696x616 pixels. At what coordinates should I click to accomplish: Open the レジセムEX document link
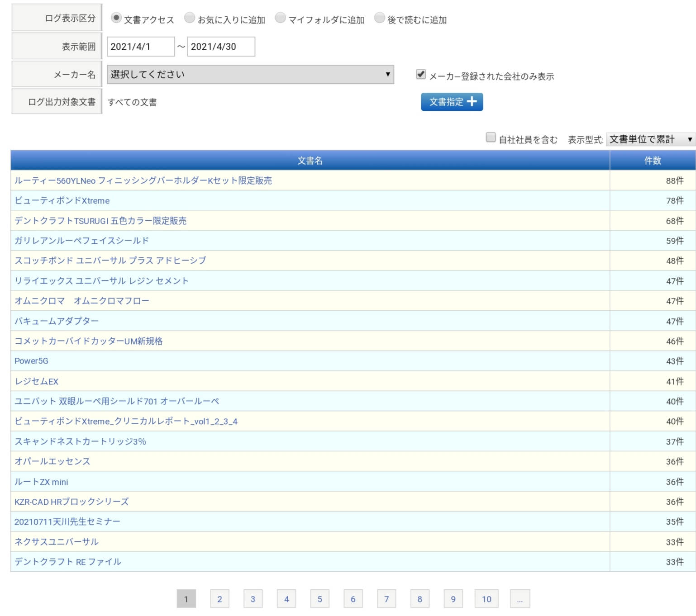(36, 381)
